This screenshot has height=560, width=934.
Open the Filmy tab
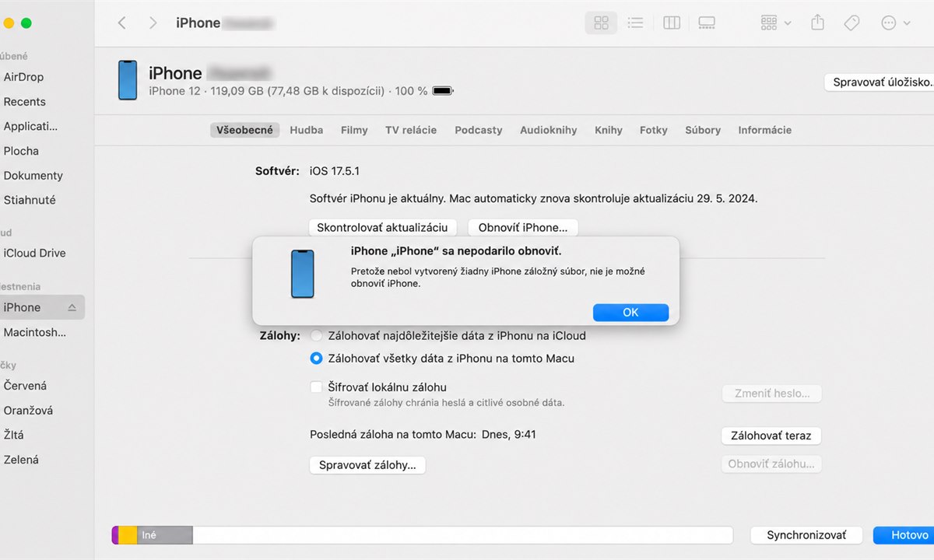(x=354, y=130)
